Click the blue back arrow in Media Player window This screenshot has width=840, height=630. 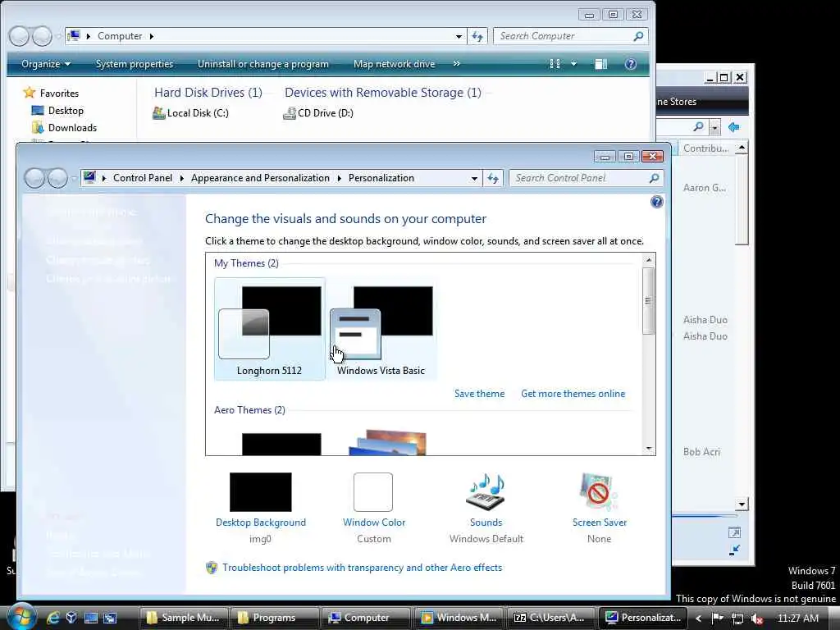[x=734, y=127]
